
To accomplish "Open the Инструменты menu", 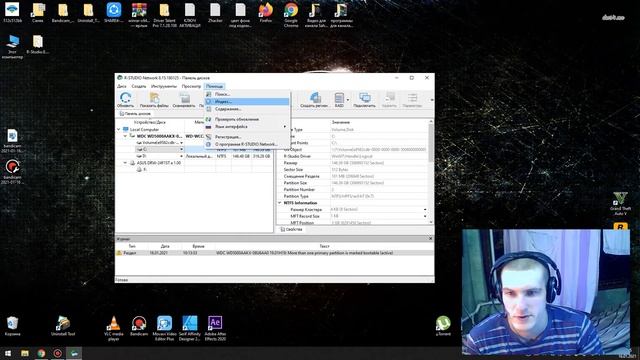I will [x=164, y=86].
